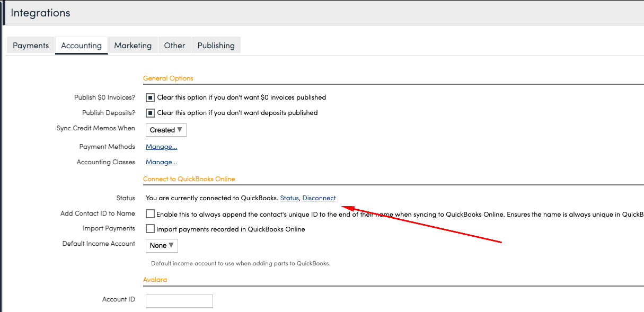Click the QuickBooks Status link

289,198
